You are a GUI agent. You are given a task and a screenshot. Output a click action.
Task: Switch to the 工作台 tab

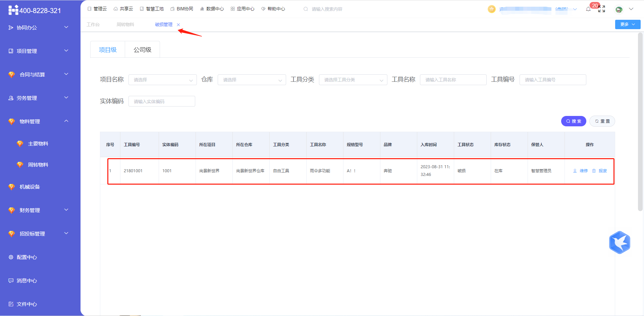pyautogui.click(x=93, y=24)
